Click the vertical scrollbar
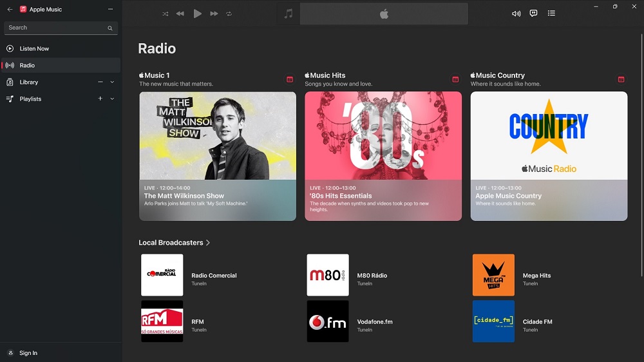The width and height of the screenshot is (644, 362). 641,155
